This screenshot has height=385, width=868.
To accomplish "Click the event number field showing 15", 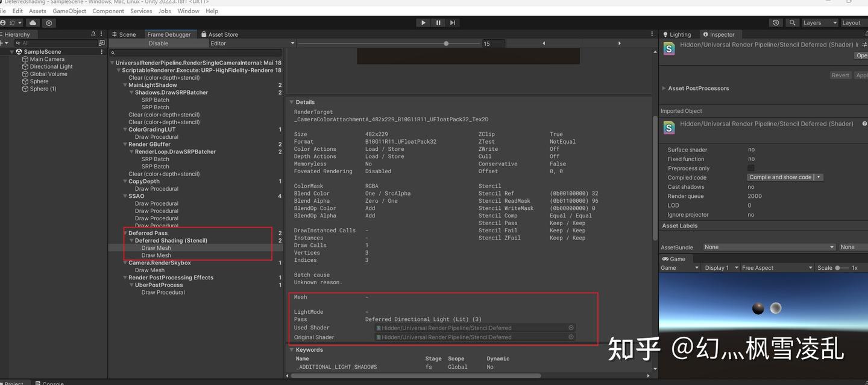I will (493, 43).
